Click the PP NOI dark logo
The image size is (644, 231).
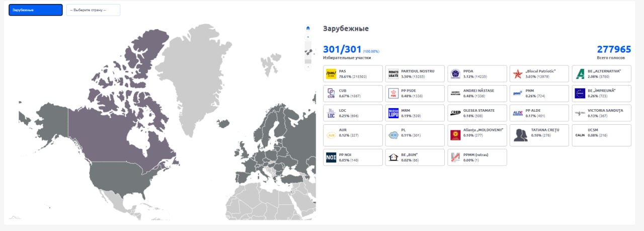tap(331, 158)
